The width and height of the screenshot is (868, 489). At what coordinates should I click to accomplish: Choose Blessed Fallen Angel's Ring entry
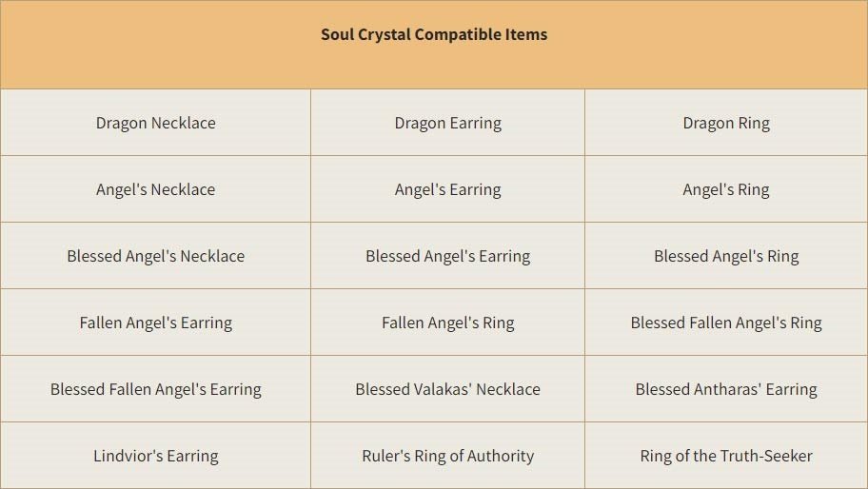(726, 323)
